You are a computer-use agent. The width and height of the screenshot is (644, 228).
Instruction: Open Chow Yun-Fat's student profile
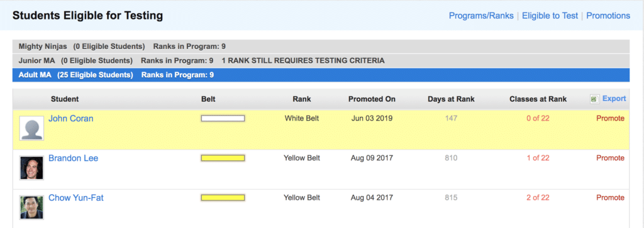click(76, 198)
